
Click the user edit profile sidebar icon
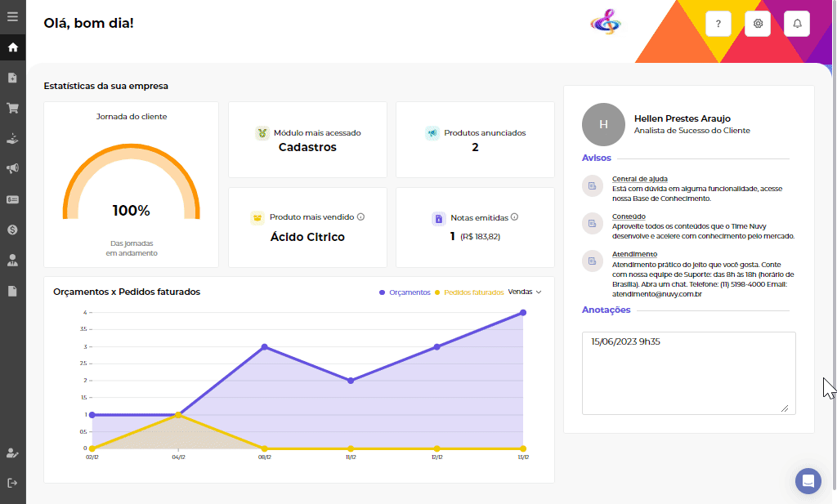click(12, 453)
